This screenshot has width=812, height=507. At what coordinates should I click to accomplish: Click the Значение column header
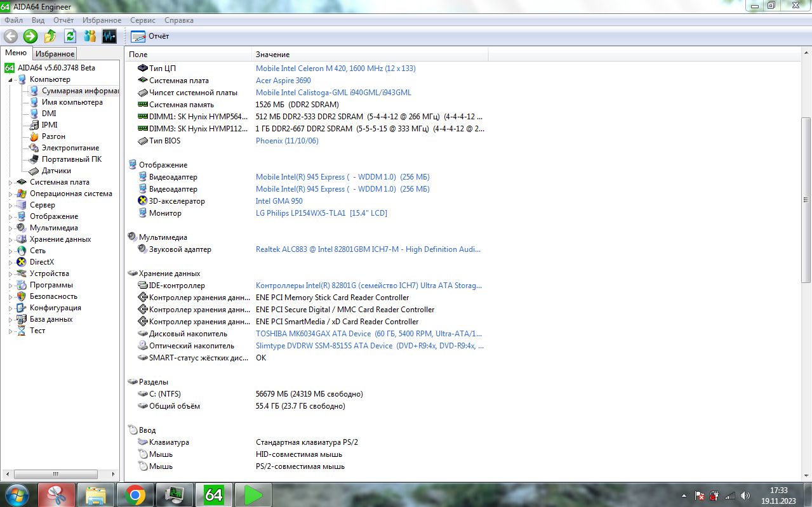[x=369, y=55]
